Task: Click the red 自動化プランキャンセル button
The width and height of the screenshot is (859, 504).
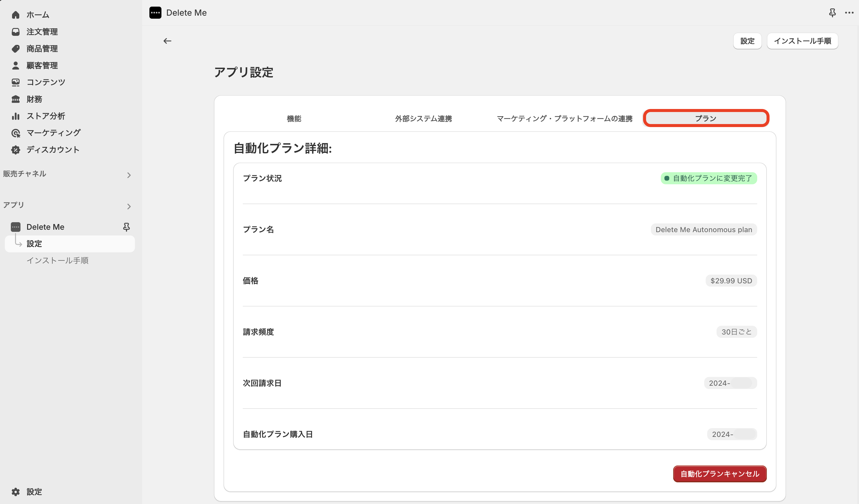Action: 720,474
